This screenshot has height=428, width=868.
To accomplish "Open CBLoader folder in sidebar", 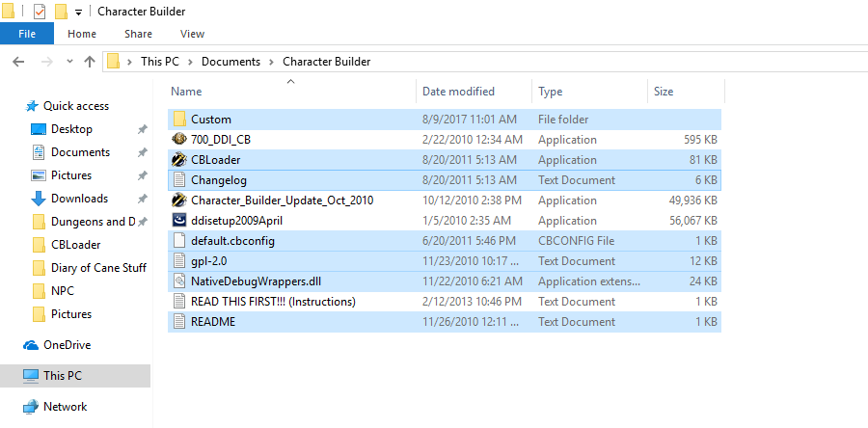I will [x=76, y=245].
